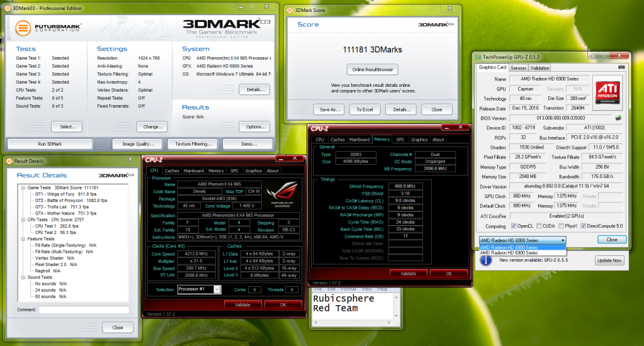Click the Result Details window title icon
The width and height of the screenshot is (644, 346).
pyautogui.click(x=9, y=161)
